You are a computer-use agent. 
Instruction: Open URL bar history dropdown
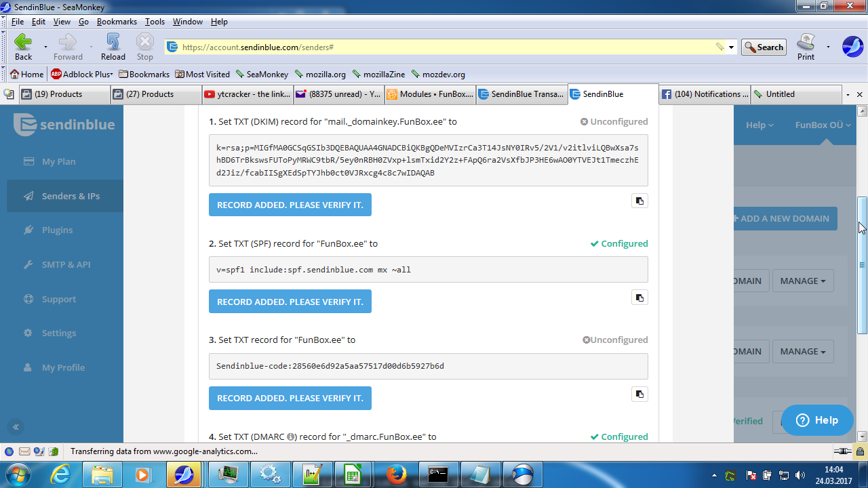coord(731,47)
